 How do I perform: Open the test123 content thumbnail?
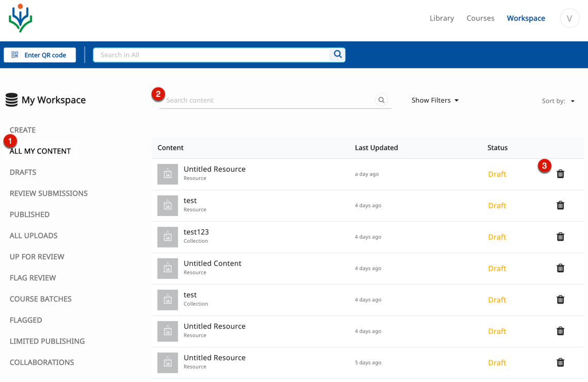(x=168, y=237)
